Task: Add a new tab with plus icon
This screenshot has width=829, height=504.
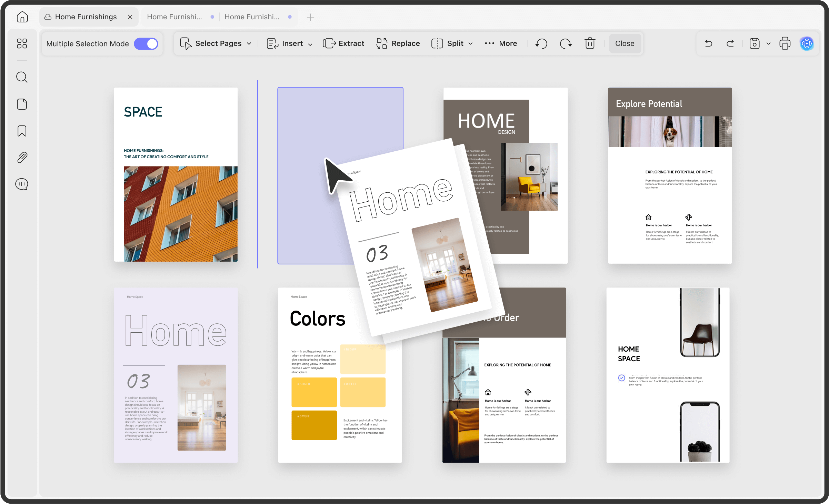Action: 311,17
